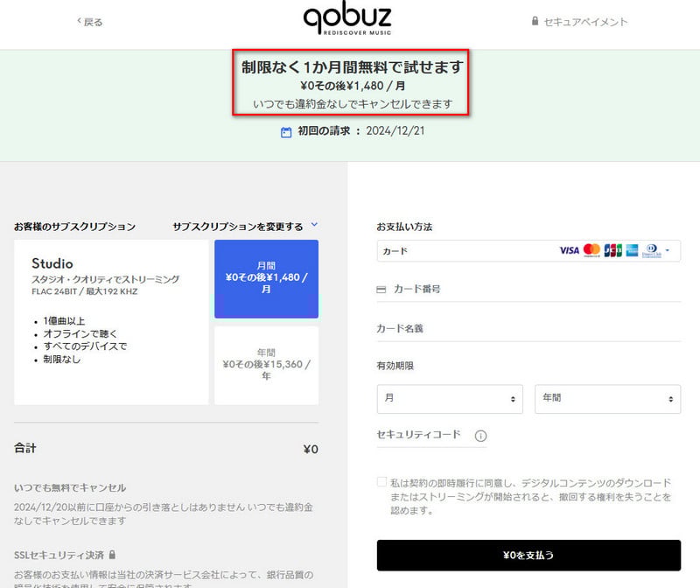This screenshot has width=700, height=588.
Task: Click the カード名義 name field
Action: (x=528, y=329)
